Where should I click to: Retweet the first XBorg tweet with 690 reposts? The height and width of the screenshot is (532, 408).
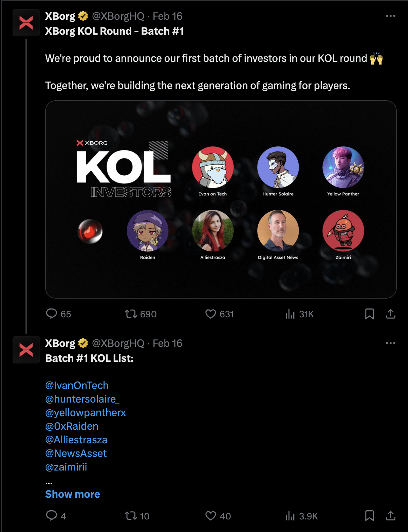pos(131,314)
